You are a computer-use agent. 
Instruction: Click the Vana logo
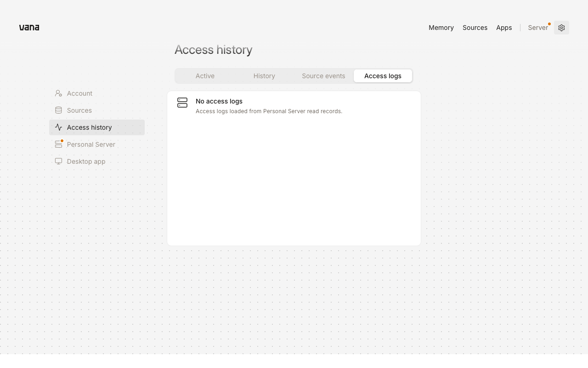click(x=29, y=28)
